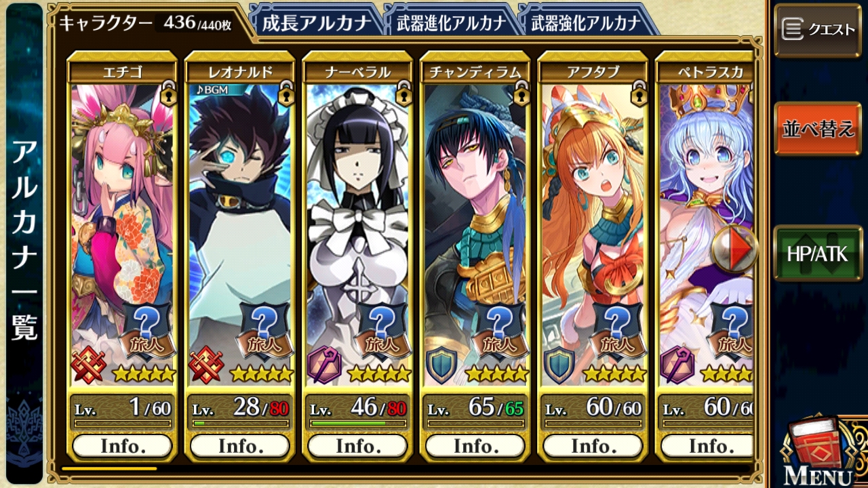The height and width of the screenshot is (488, 868).
Task: Click チャンディラム's blue shield class icon
Action: [x=442, y=367]
